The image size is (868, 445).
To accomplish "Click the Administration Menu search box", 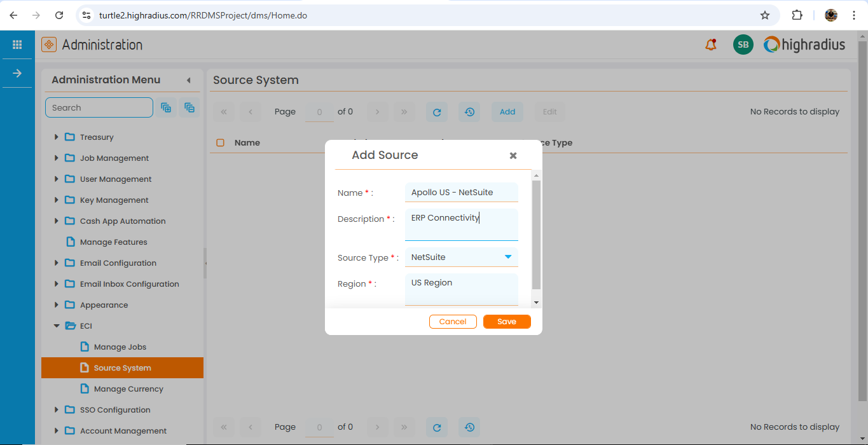I will pyautogui.click(x=99, y=108).
